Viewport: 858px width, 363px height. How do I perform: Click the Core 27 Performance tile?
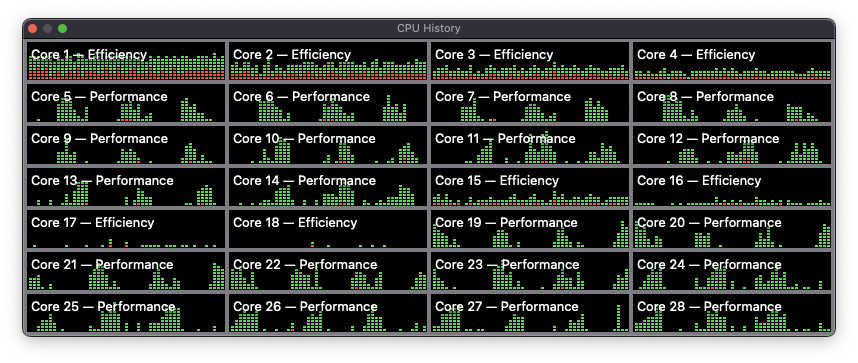pyautogui.click(x=530, y=313)
